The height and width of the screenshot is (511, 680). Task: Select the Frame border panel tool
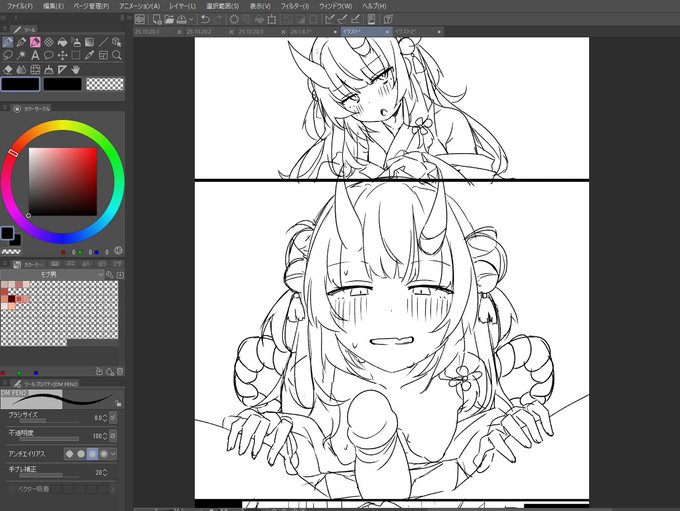103,56
